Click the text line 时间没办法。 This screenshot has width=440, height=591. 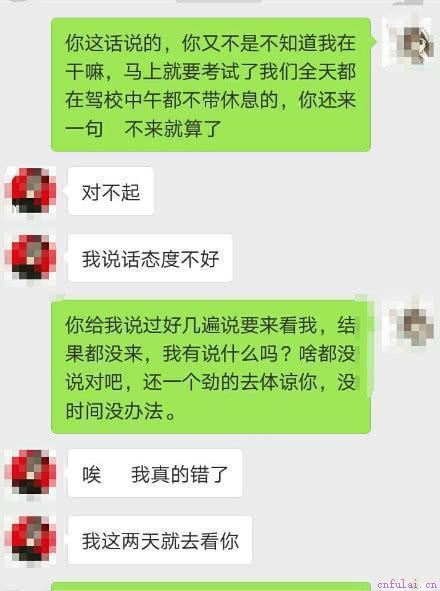[x=121, y=411]
